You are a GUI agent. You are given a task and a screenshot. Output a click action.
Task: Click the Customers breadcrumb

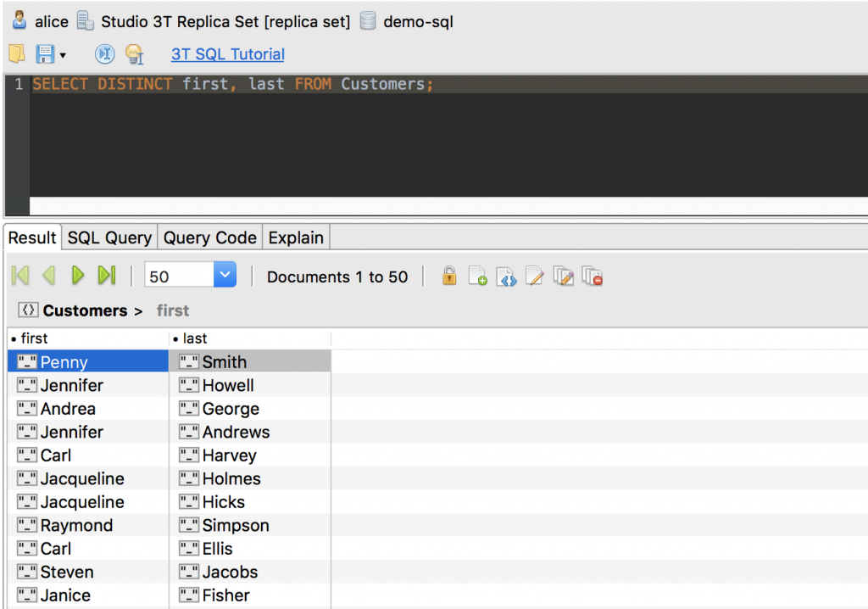pos(85,310)
